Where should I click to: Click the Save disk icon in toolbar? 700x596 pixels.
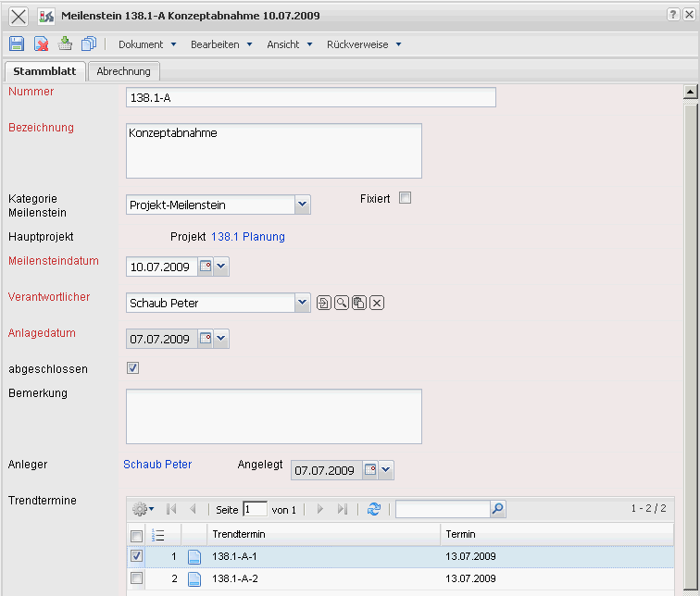17,43
